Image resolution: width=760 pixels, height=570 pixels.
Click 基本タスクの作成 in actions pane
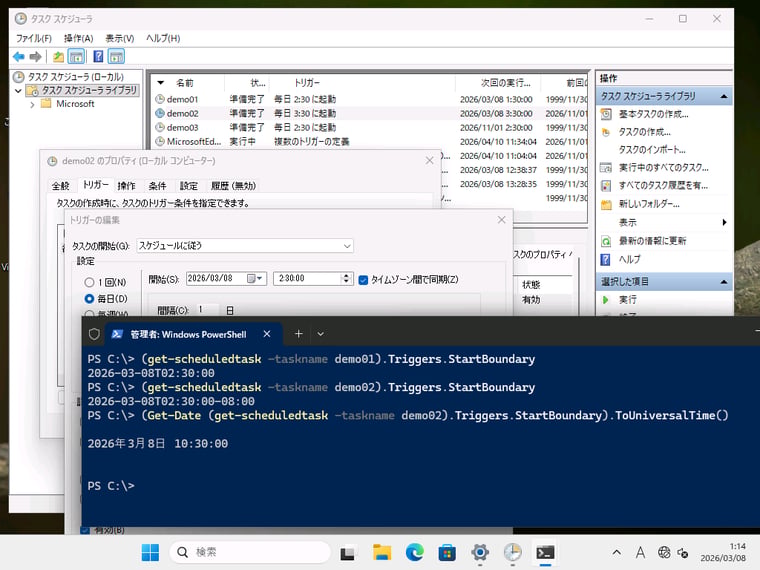(653, 114)
